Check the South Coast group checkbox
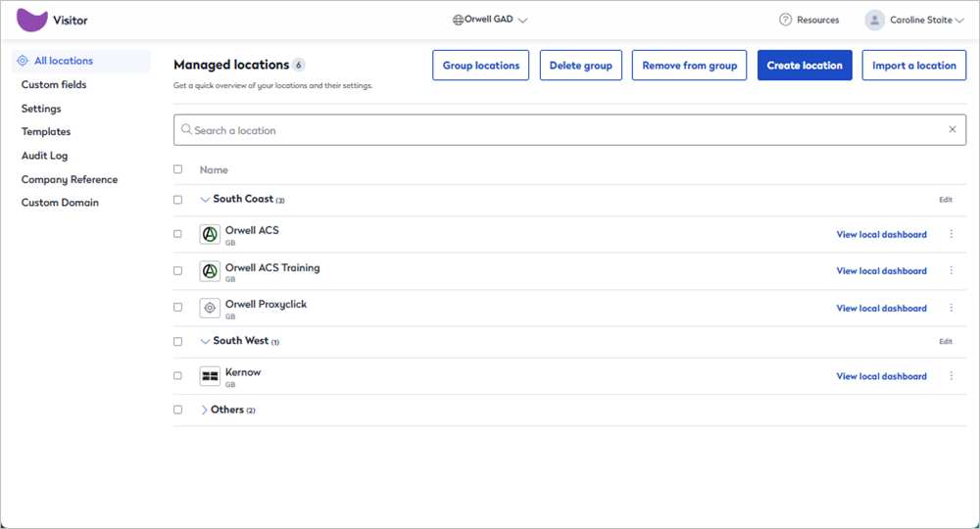Image resolution: width=980 pixels, height=529 pixels. [x=178, y=200]
